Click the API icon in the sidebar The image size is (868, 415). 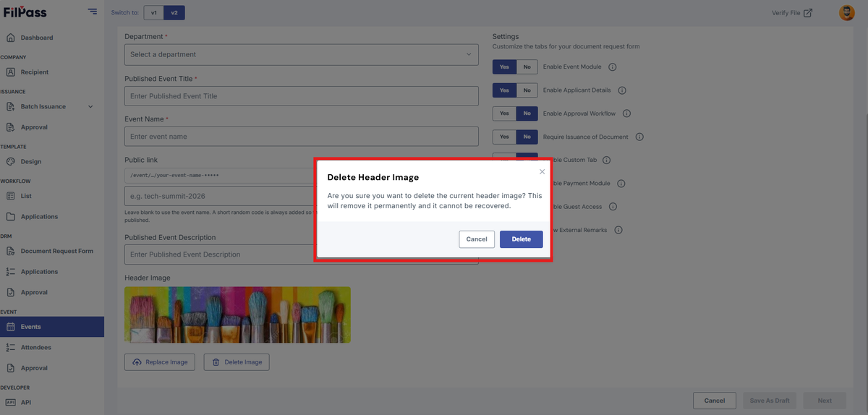(x=10, y=403)
